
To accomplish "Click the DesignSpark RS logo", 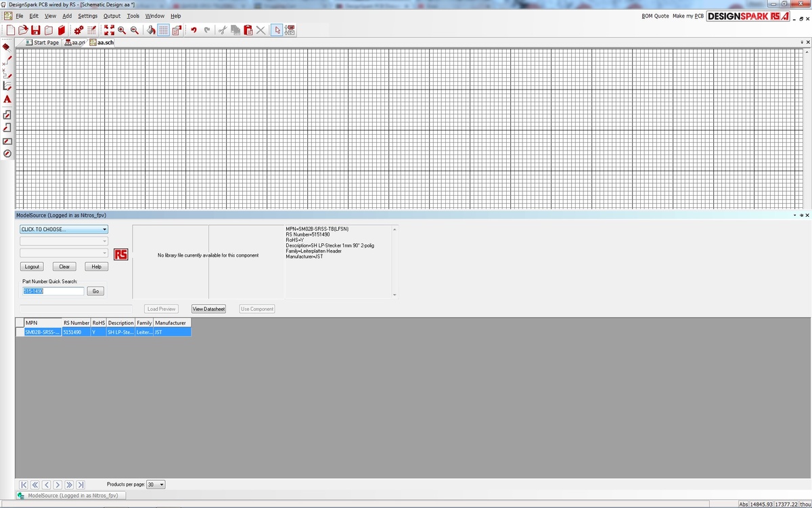I will (x=749, y=16).
